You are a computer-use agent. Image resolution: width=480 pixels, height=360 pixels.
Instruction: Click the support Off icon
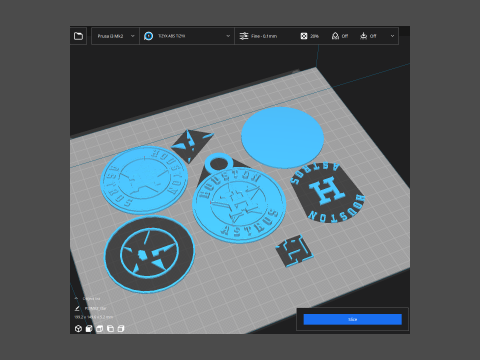[335, 36]
